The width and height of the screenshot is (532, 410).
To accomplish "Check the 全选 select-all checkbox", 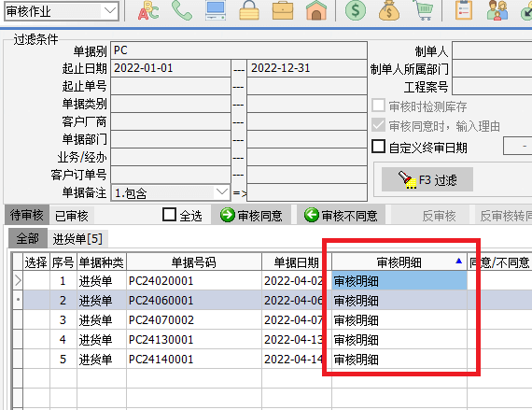I will click(x=169, y=215).
